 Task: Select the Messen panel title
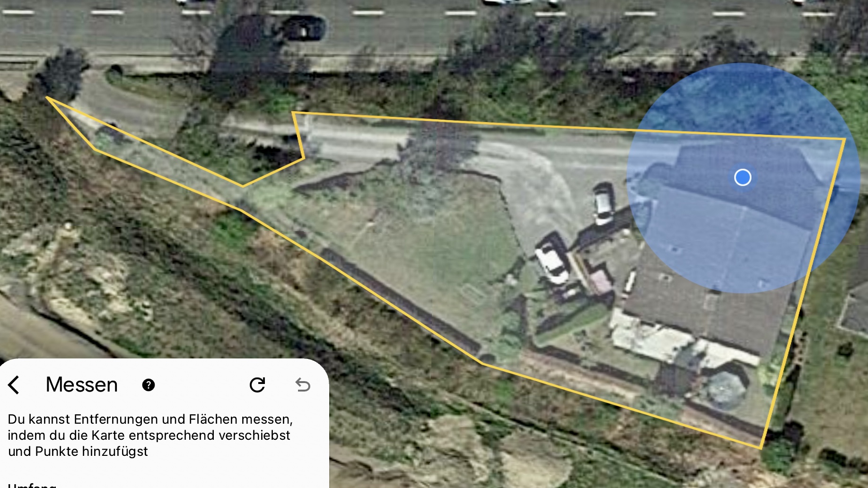click(82, 384)
